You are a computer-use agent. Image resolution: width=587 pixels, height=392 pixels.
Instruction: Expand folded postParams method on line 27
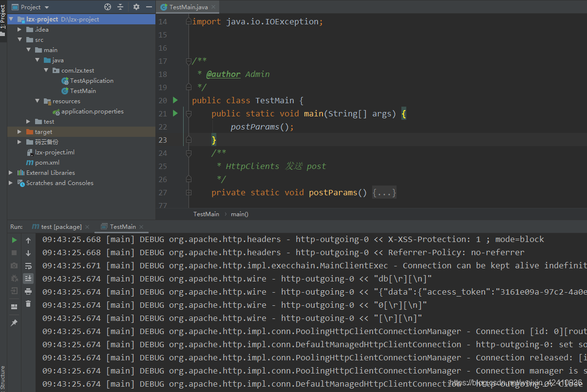(x=189, y=192)
